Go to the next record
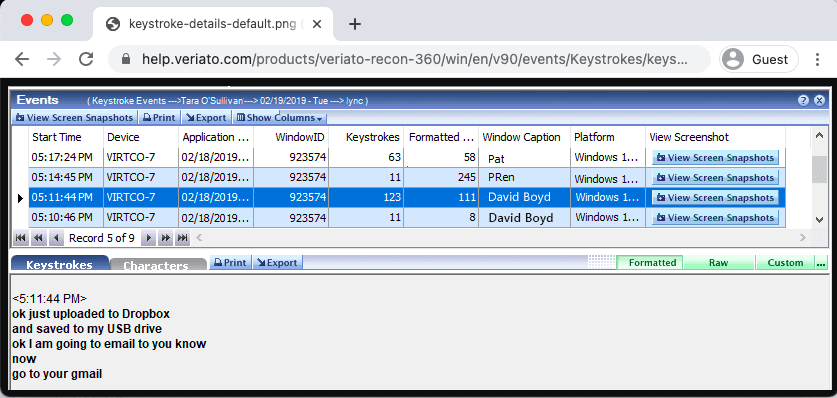837x398 pixels. pos(148,238)
